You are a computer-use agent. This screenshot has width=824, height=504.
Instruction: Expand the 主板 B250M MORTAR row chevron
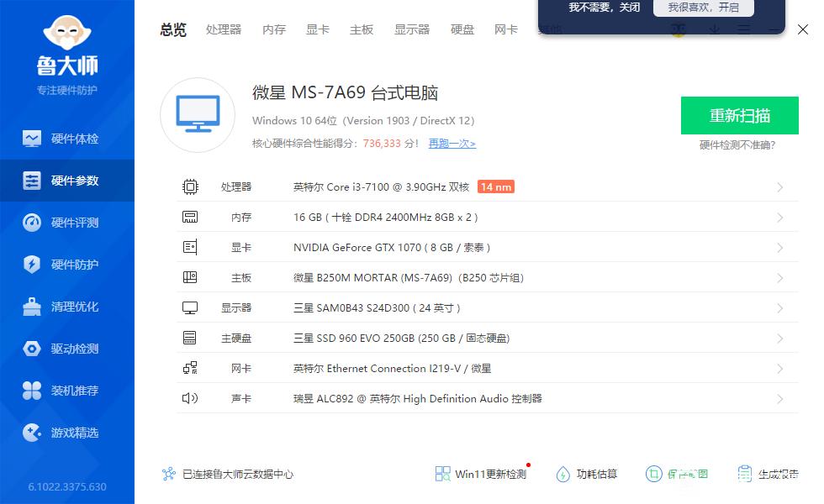(x=780, y=278)
